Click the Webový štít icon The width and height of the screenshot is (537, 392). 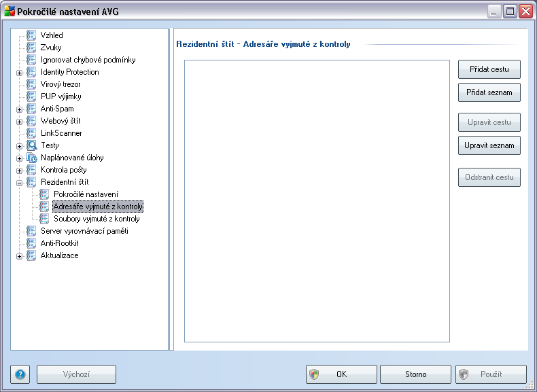click(x=31, y=120)
